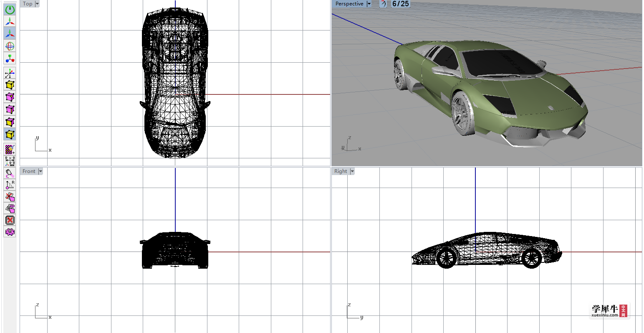Select the magenta cube with yellow edge icon
The height and width of the screenshot is (333, 644).
pyautogui.click(x=10, y=109)
